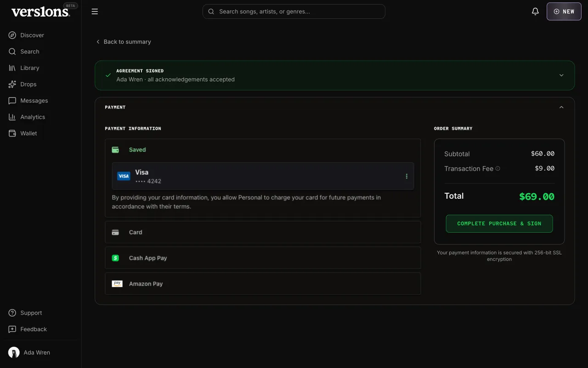Open the Visa card options menu
Screen dimensions: 588x368
point(407,176)
